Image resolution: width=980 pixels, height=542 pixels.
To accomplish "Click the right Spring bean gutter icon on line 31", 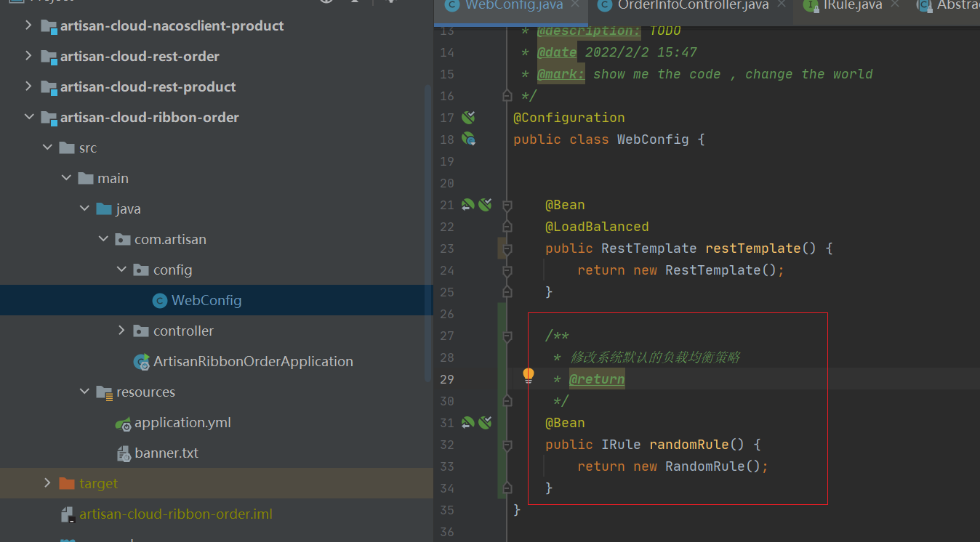I will pos(485,423).
